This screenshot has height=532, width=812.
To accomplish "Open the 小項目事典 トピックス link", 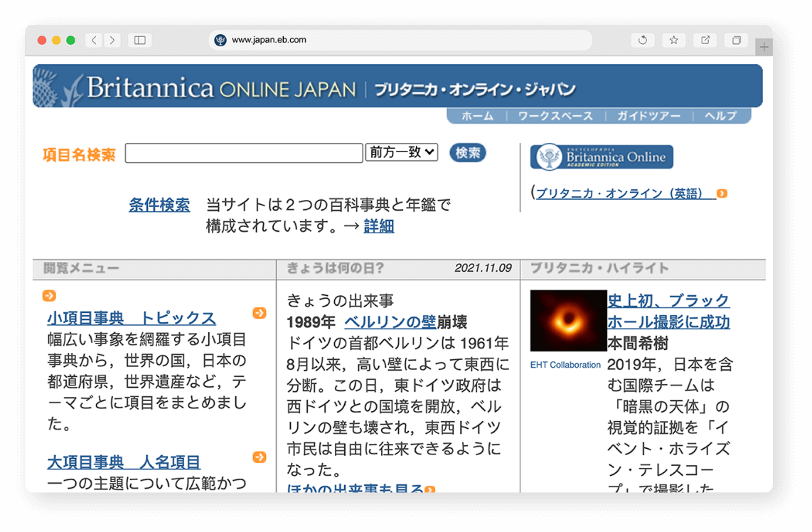I will (x=132, y=318).
